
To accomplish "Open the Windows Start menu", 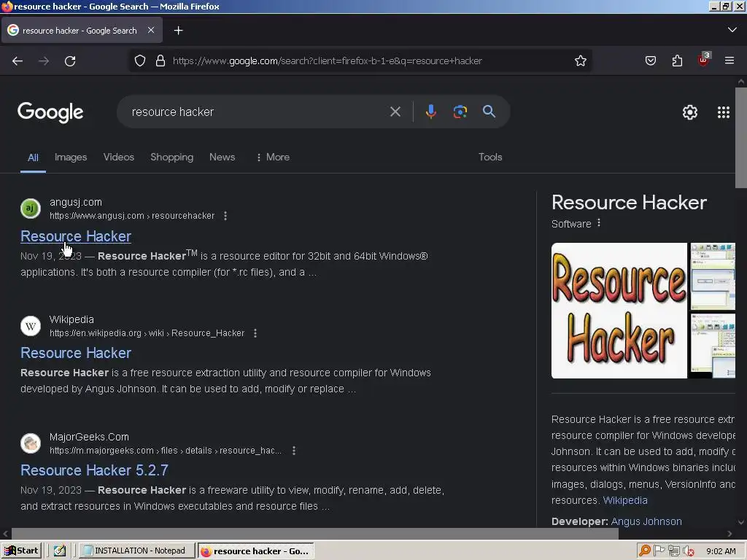I will pos(21,551).
